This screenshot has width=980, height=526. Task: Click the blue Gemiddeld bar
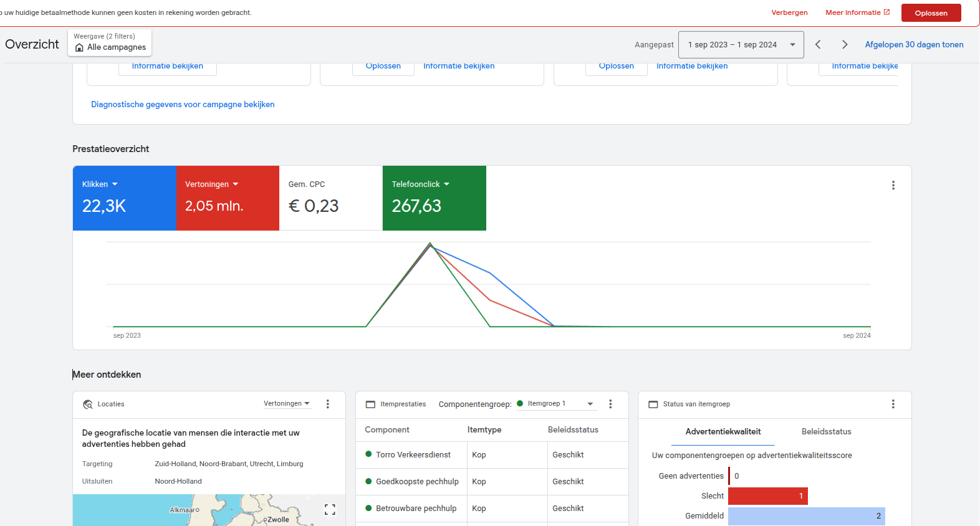807,516
